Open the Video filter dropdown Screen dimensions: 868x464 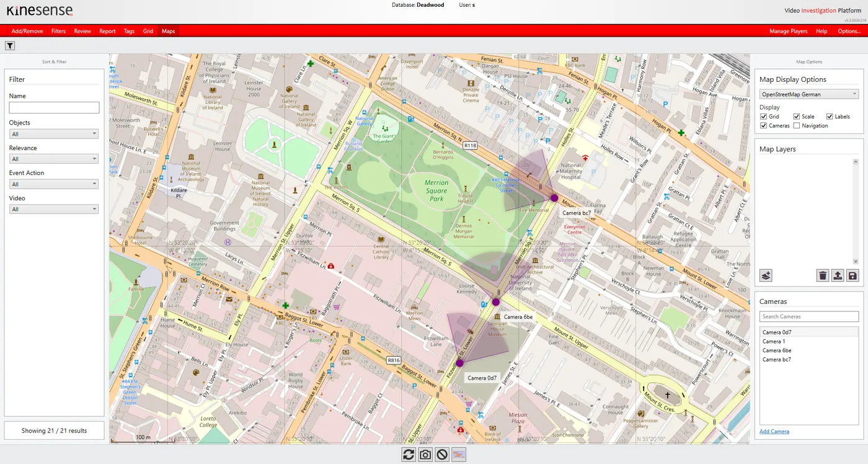pyautogui.click(x=54, y=209)
